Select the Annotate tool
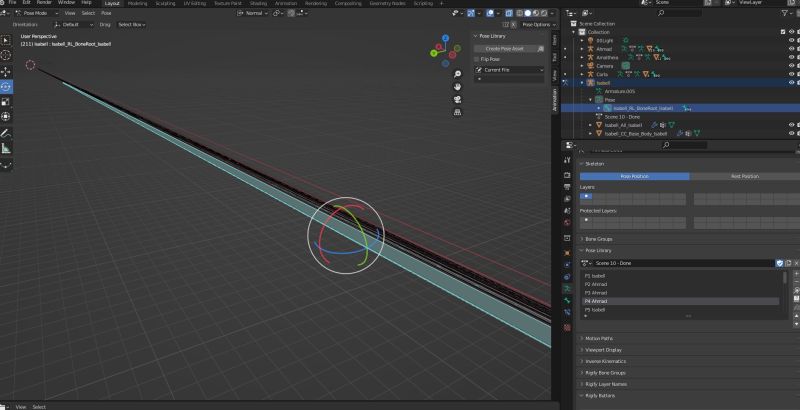 6,133
